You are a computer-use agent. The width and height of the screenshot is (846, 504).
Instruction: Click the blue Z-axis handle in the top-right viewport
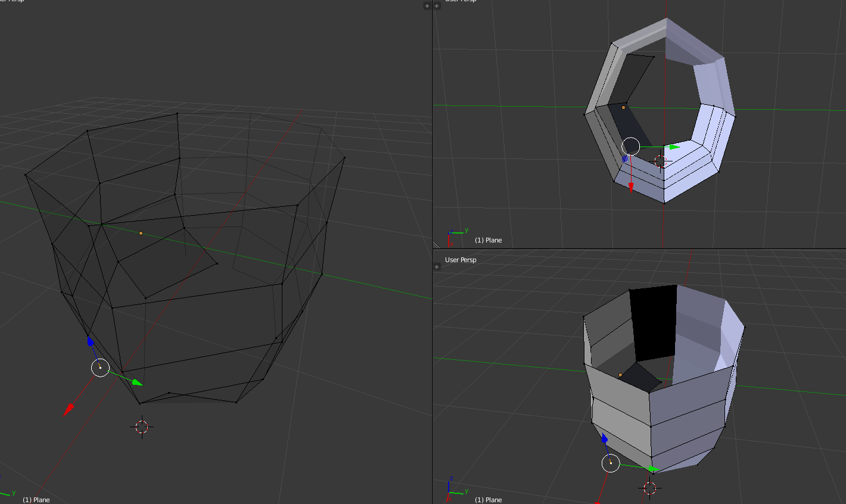coord(624,159)
